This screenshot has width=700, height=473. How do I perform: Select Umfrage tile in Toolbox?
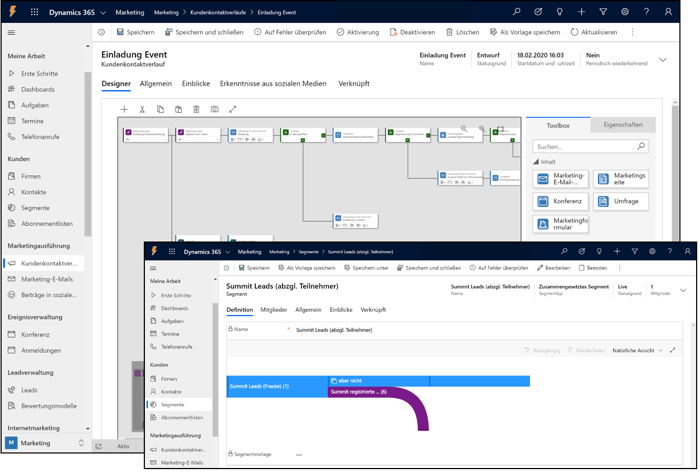click(621, 201)
